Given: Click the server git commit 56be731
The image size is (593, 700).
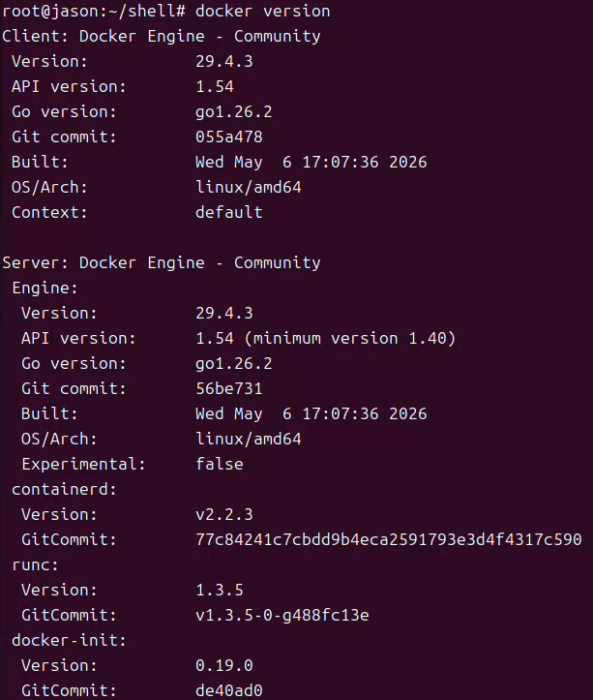Looking at the screenshot, I should tap(229, 389).
